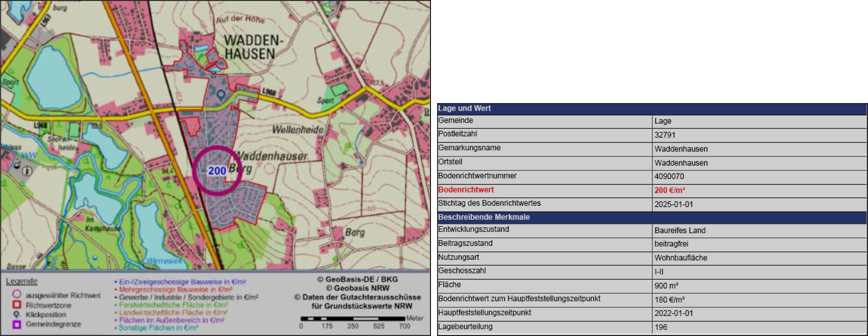The width and height of the screenshot is (868, 336).
Task: Click the Gemeinde value 'Lage'
Action: pos(663,121)
